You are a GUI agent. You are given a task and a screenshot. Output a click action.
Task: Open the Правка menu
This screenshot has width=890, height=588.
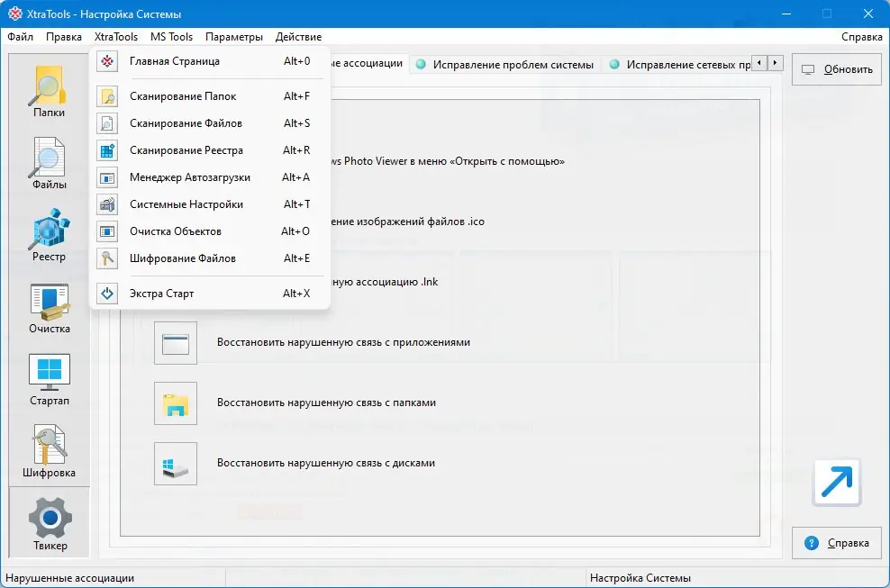(x=64, y=37)
